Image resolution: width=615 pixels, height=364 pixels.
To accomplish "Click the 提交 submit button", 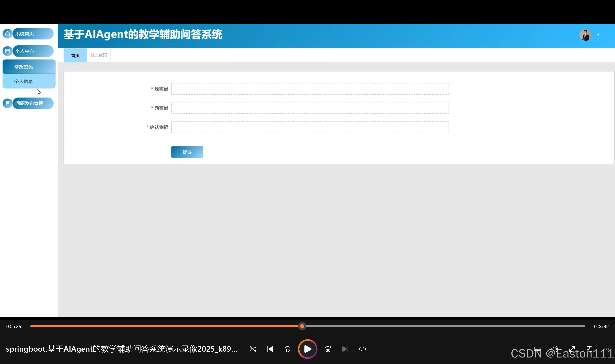I will (187, 152).
